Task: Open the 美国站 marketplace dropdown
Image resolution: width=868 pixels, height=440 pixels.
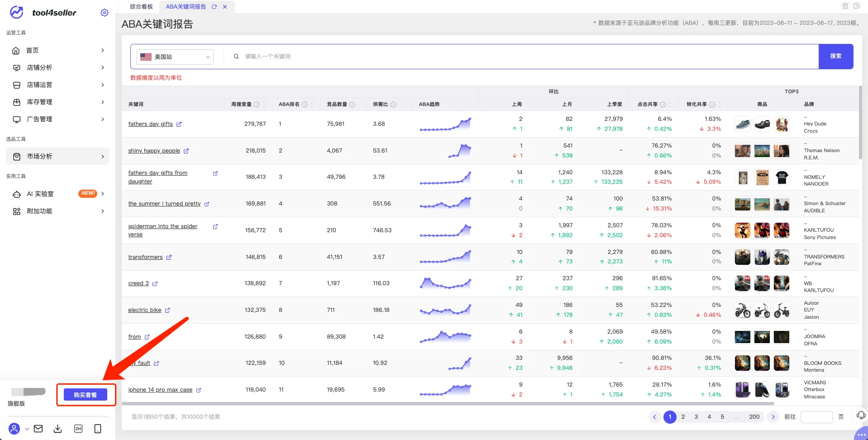Action: 175,57
